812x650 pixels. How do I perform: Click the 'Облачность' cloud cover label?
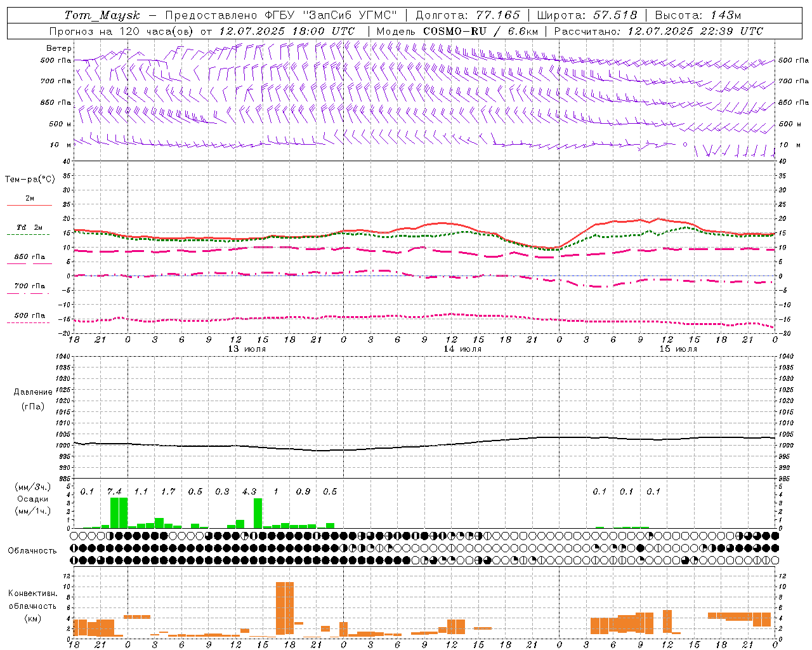tap(32, 550)
